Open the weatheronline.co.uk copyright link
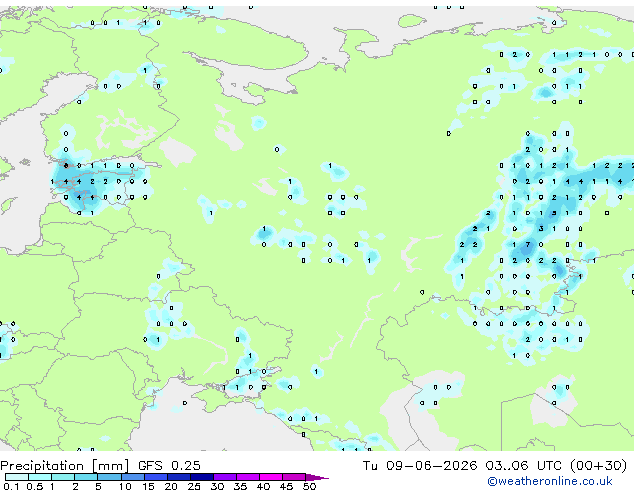This screenshot has width=634, height=490. coord(549,481)
